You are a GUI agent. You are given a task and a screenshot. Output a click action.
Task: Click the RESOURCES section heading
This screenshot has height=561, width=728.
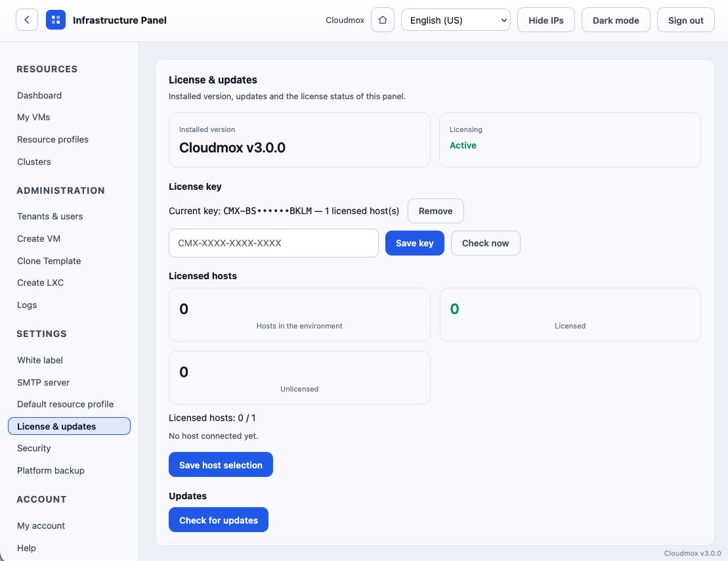pyautogui.click(x=47, y=69)
